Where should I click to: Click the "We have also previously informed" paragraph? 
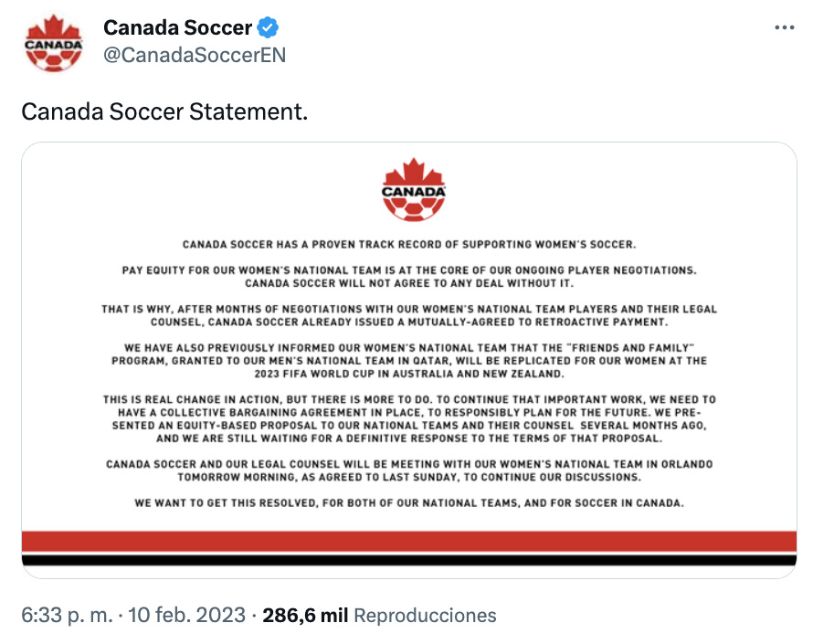coord(408,361)
